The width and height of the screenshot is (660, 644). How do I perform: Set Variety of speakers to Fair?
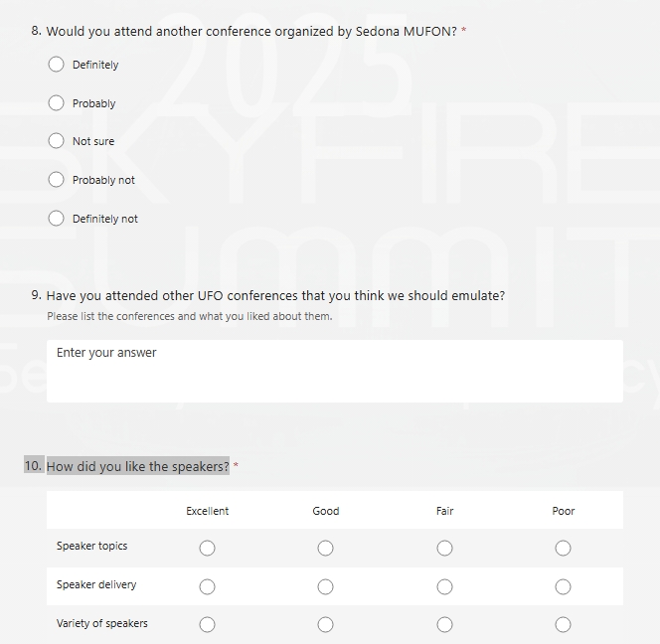[x=444, y=625]
